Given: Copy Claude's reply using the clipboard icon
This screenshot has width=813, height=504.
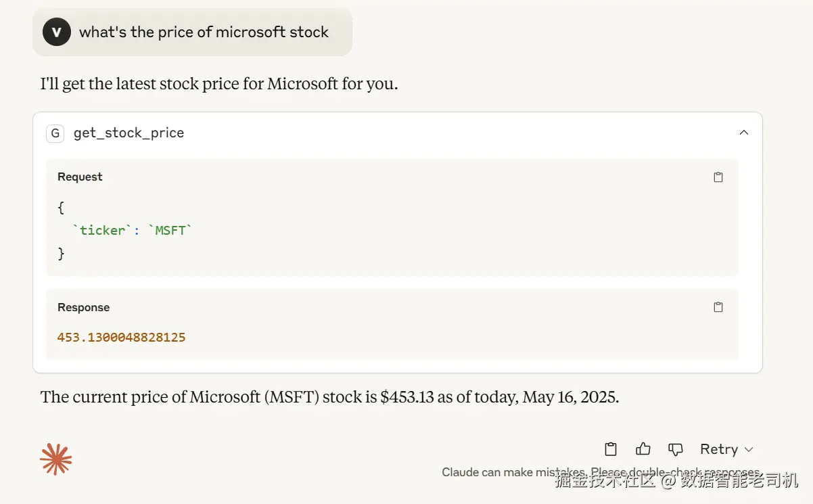Looking at the screenshot, I should pyautogui.click(x=611, y=449).
